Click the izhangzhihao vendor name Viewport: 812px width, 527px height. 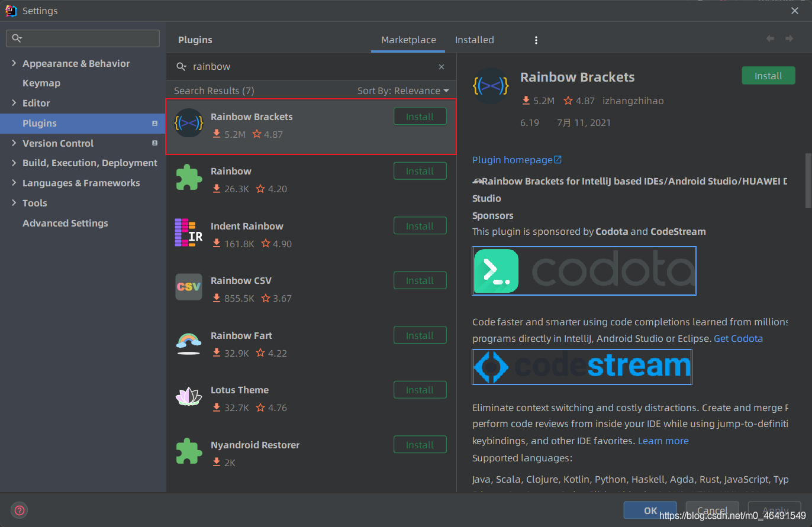633,101
